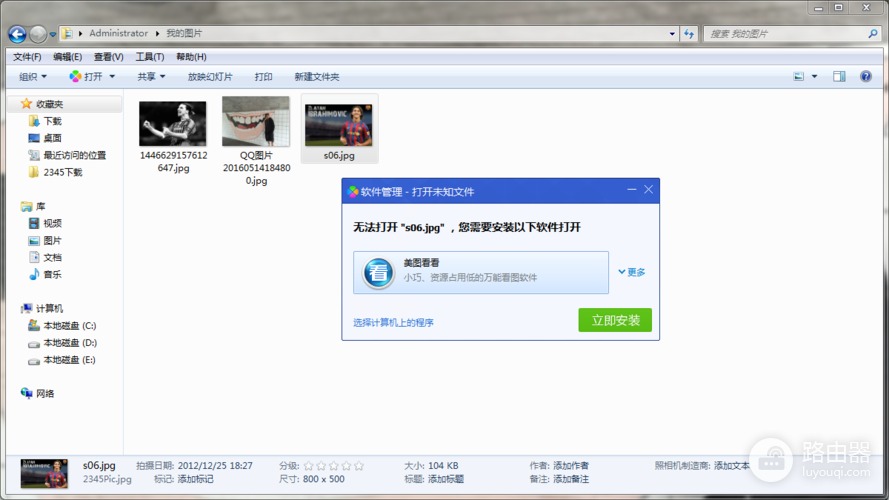
Task: Open the 音乐 library
Action: (x=52, y=274)
